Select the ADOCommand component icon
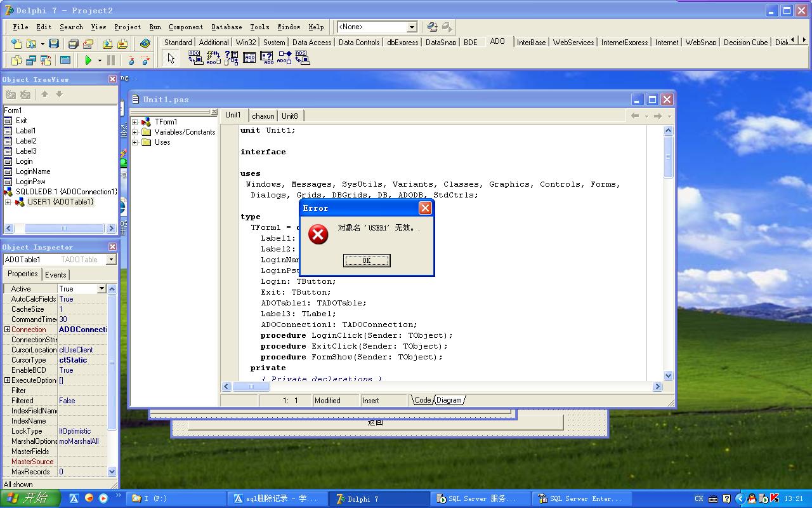The image size is (812, 508). click(x=213, y=58)
